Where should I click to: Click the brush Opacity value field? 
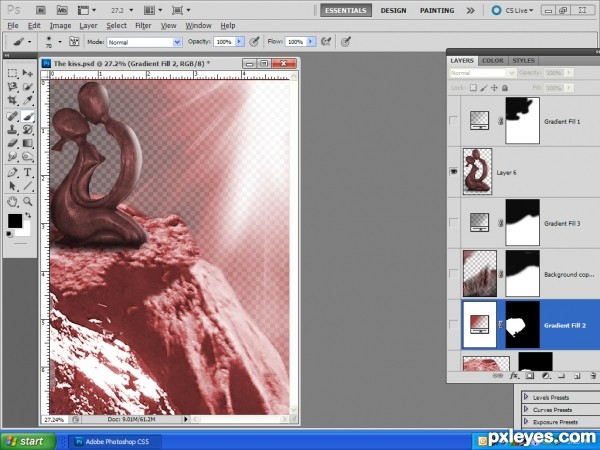[x=224, y=42]
